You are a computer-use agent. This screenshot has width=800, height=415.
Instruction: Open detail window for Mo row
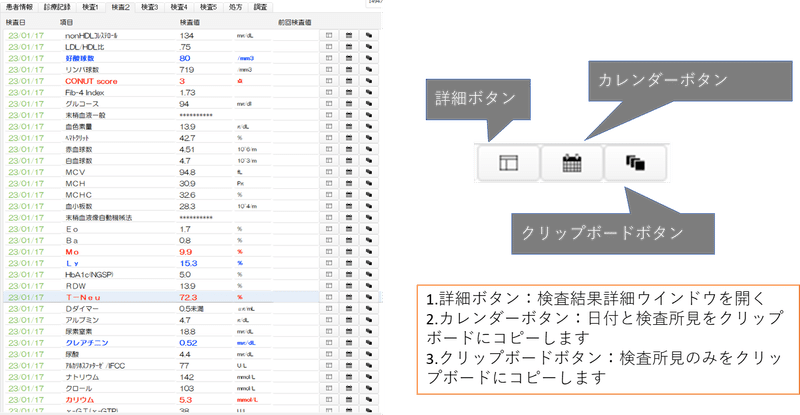[329, 252]
